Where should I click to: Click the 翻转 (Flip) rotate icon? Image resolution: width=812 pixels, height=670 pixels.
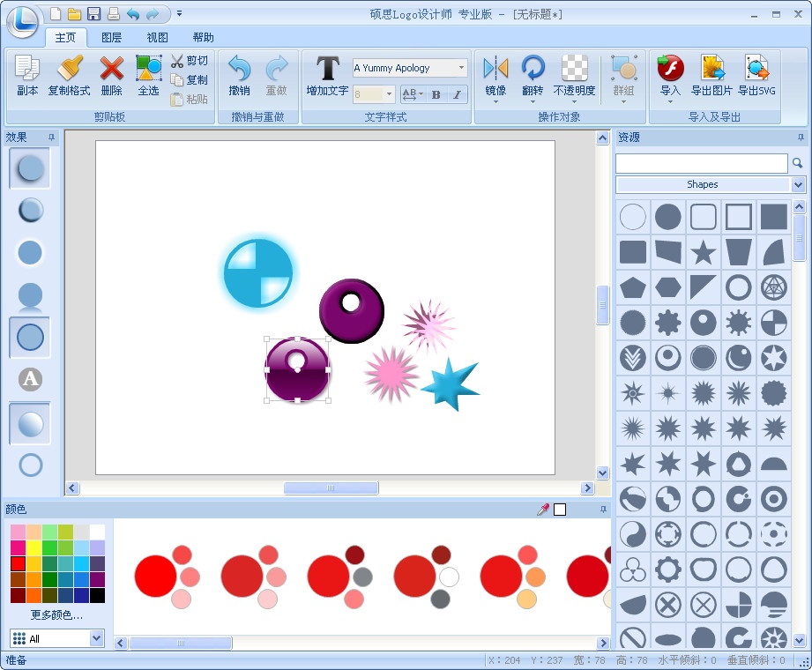[533, 69]
